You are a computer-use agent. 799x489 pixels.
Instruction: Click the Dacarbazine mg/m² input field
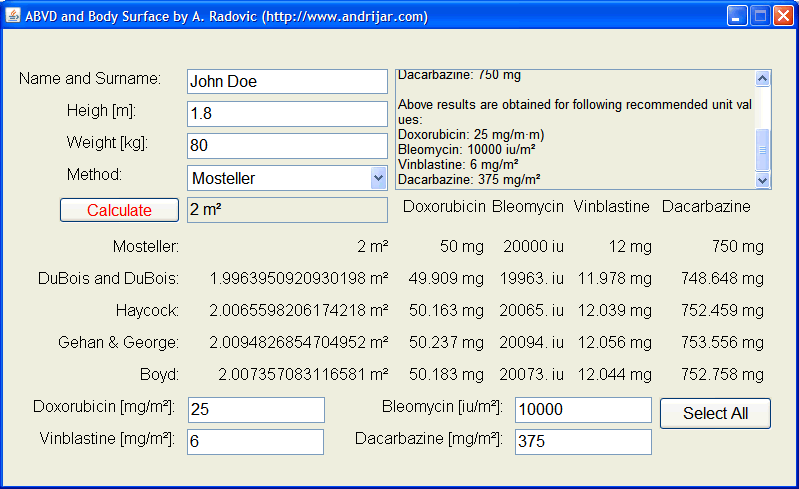pyautogui.click(x=582, y=442)
